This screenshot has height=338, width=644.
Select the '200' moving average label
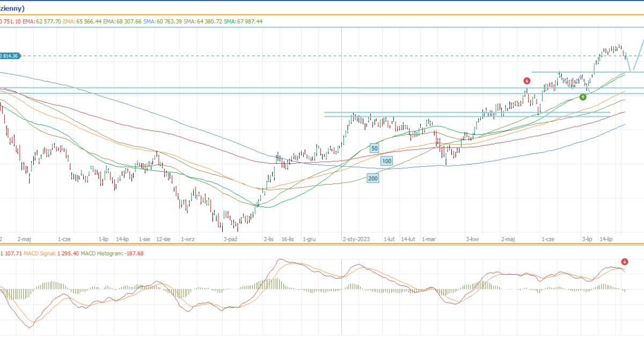point(372,178)
